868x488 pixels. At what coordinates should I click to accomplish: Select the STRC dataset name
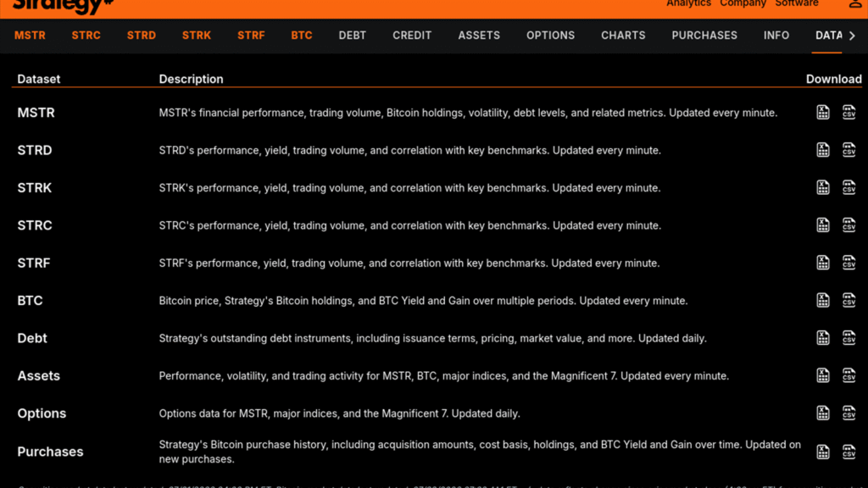tap(34, 225)
